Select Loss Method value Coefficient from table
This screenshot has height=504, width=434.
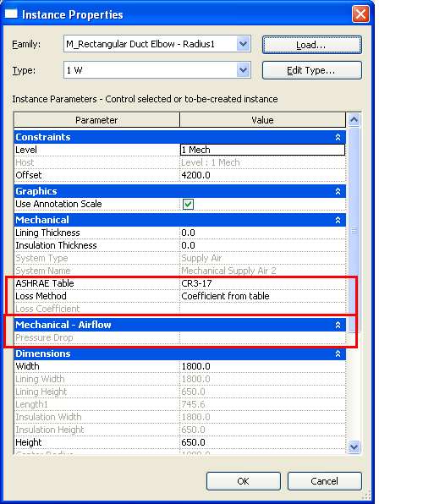tap(262, 296)
